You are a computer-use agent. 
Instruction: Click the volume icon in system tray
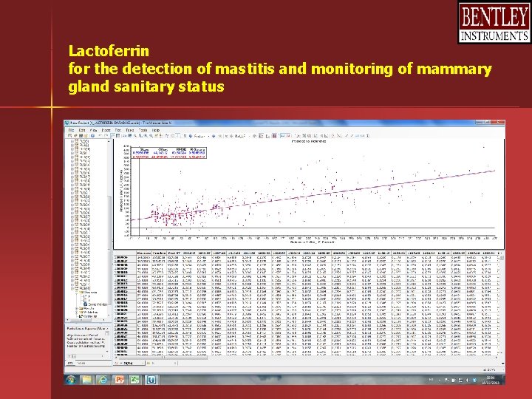pyautogui.click(x=468, y=380)
